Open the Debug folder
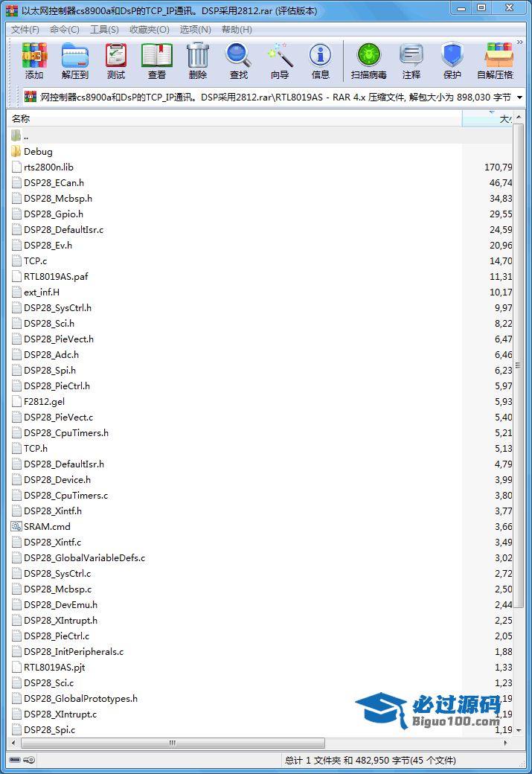The image size is (532, 774). pyautogui.click(x=38, y=151)
